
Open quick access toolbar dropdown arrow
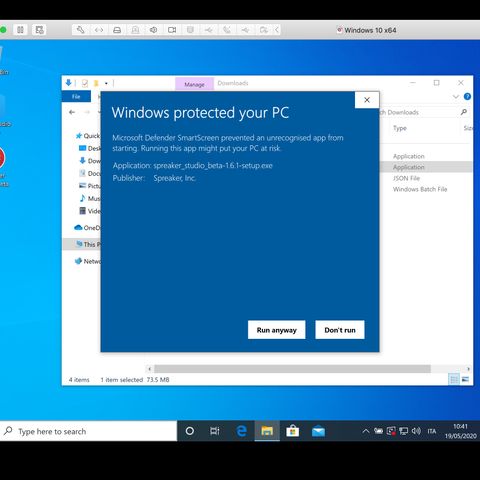[x=106, y=83]
